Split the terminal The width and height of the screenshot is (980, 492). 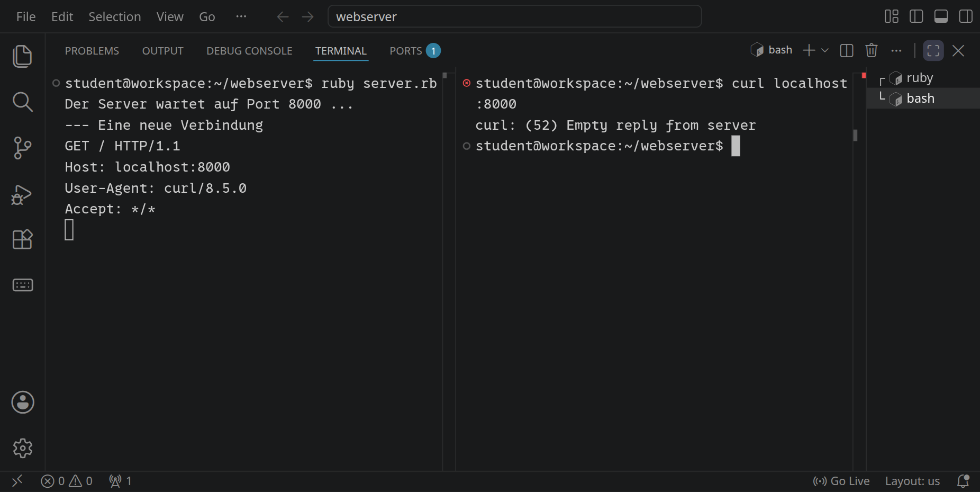[x=847, y=50]
